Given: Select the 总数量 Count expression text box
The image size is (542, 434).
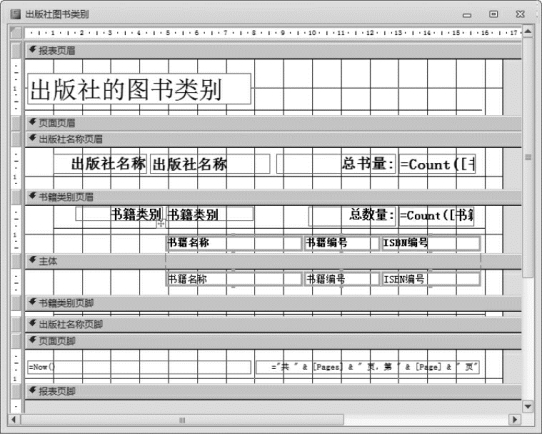Looking at the screenshot, I should (437, 216).
